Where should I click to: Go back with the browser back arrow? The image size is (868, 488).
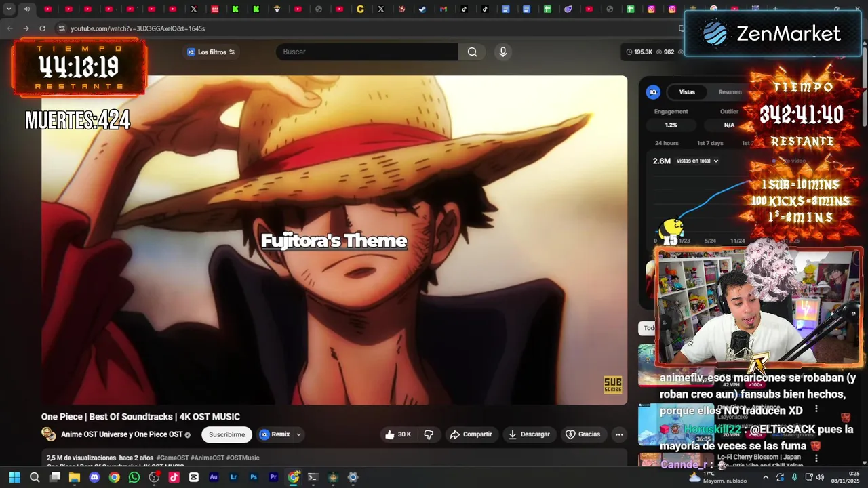(9, 28)
